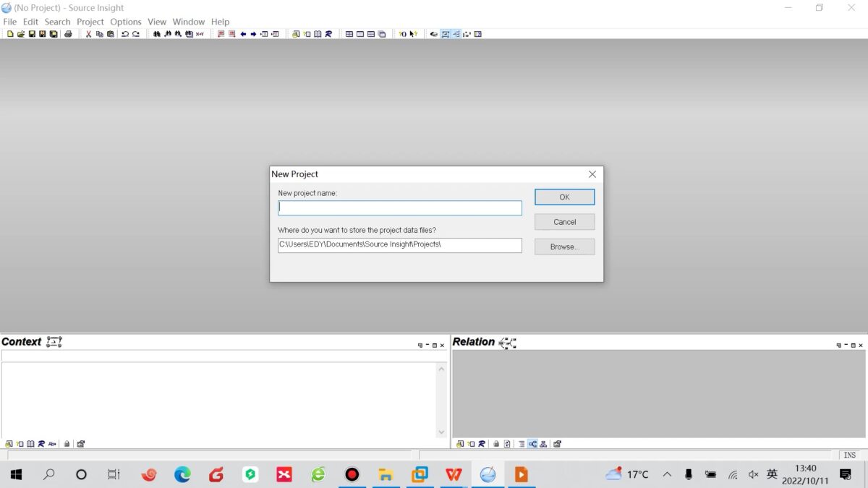Click the INS indicator in status bar
This screenshot has height=488, width=868.
[850, 455]
